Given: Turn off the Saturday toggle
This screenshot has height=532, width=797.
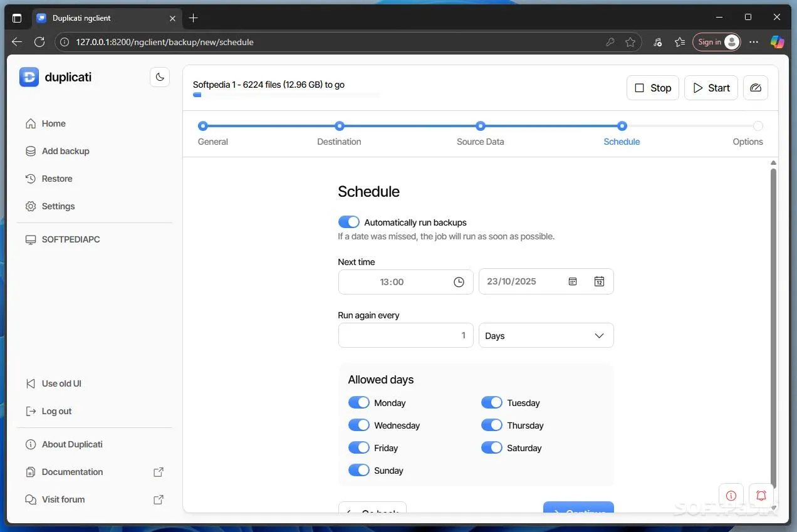Looking at the screenshot, I should point(492,447).
